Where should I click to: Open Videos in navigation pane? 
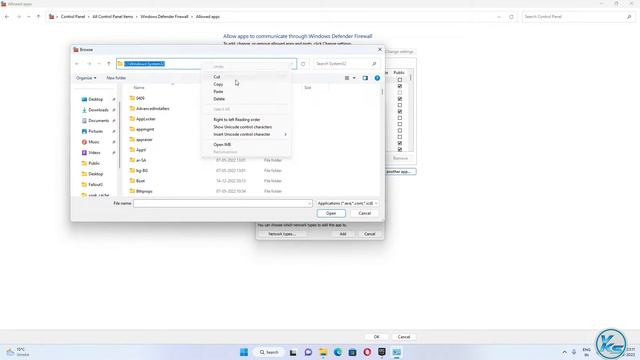(x=94, y=153)
